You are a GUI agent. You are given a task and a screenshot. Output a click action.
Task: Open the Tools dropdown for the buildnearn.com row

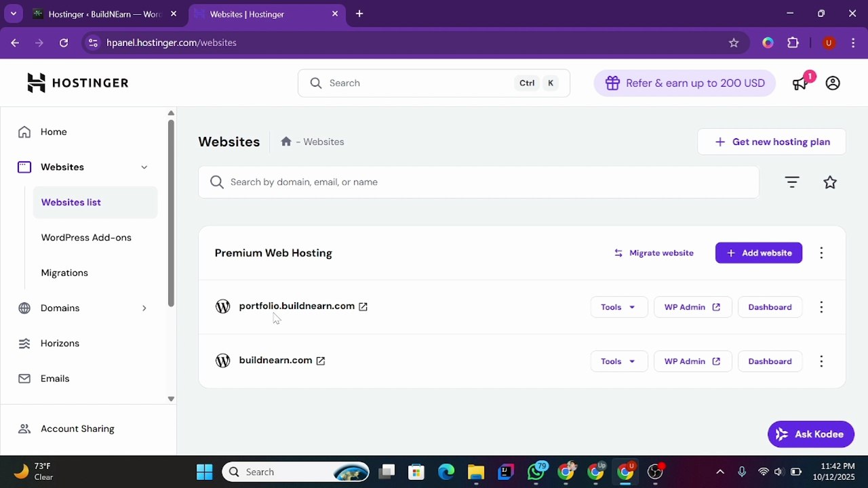(x=618, y=361)
